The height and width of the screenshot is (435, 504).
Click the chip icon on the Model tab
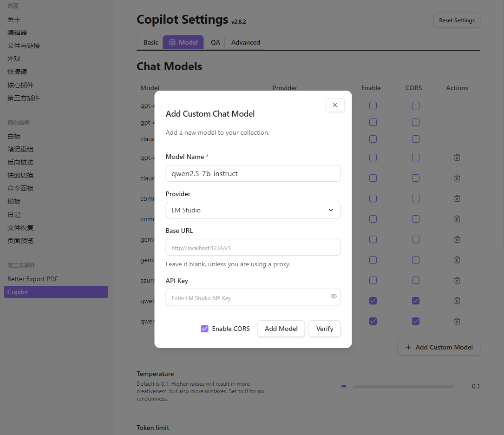pyautogui.click(x=172, y=42)
